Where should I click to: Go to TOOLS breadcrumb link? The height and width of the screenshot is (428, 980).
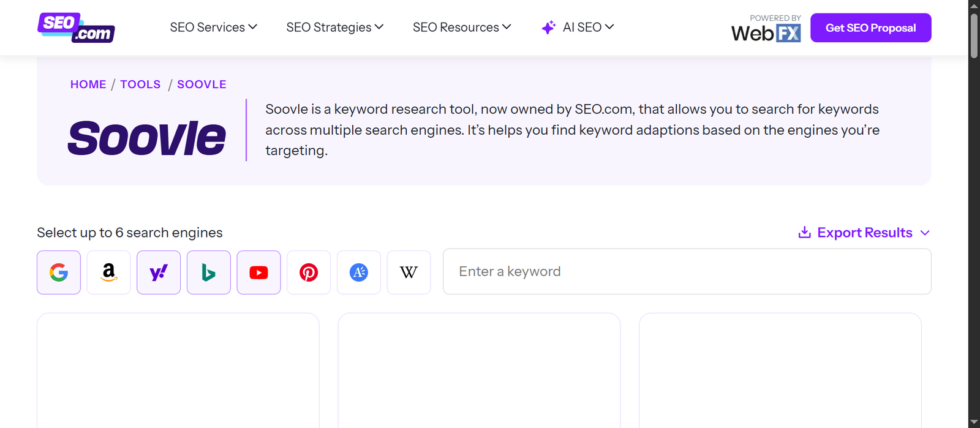(140, 84)
